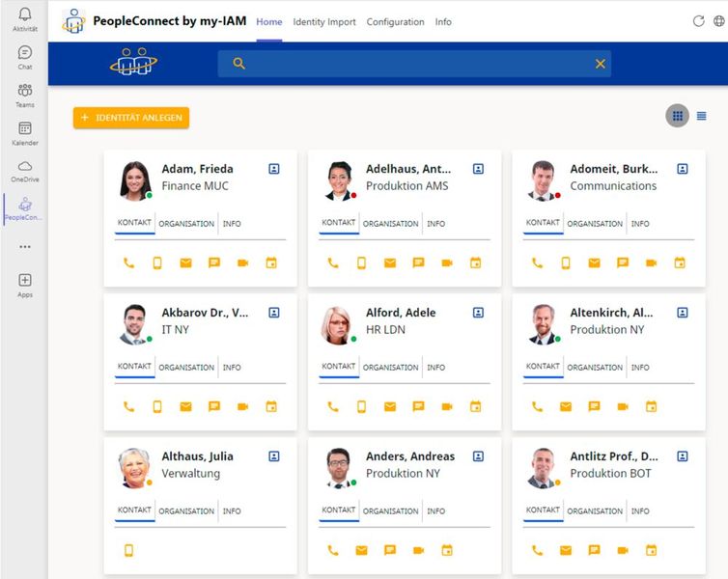The width and height of the screenshot is (728, 579).
Task: Open Apps store in sidebar
Action: (x=25, y=286)
